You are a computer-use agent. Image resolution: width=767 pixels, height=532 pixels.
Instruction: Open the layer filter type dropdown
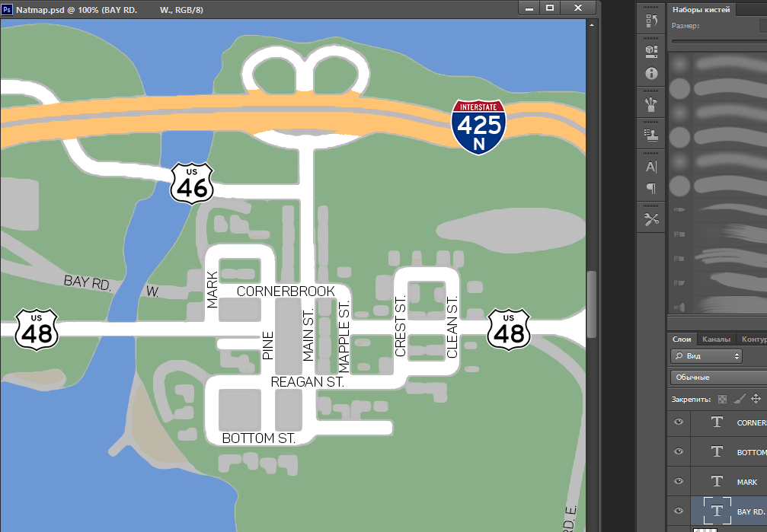coord(706,356)
